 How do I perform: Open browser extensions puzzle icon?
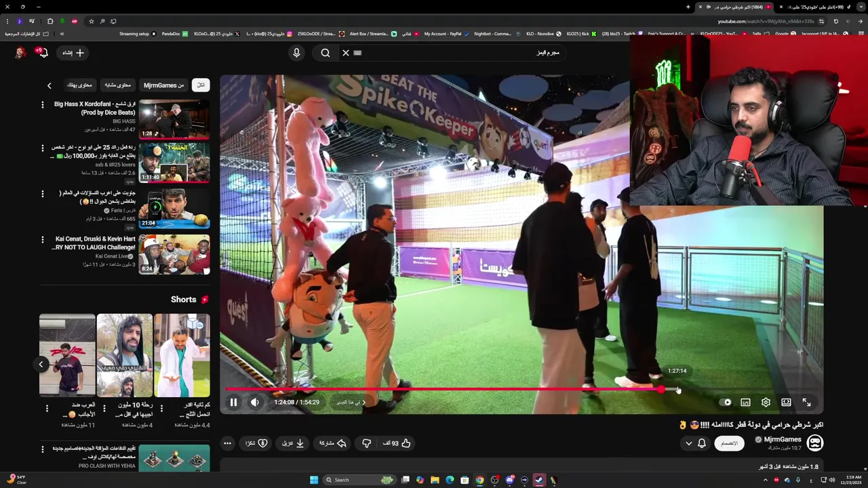click(50, 21)
